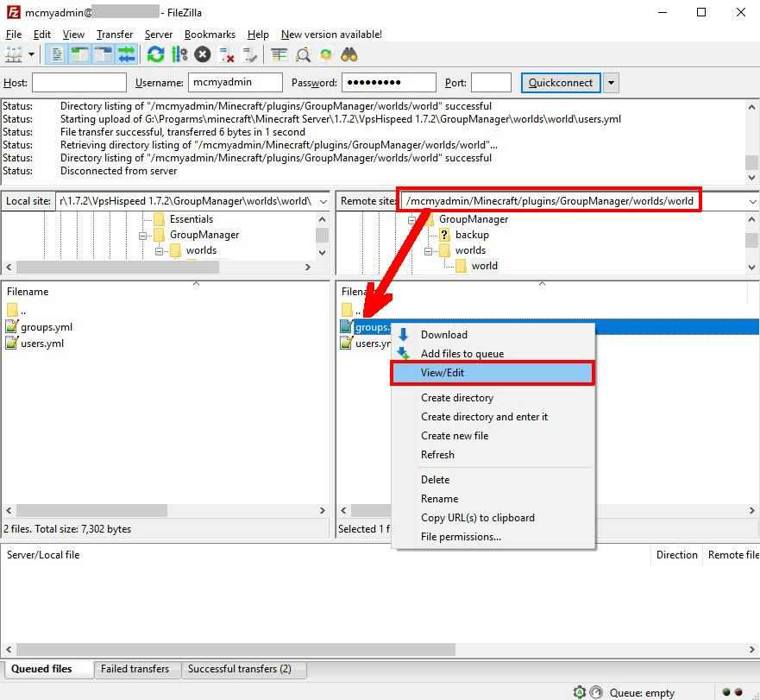Choose View/Edit from context menu

[x=493, y=373]
